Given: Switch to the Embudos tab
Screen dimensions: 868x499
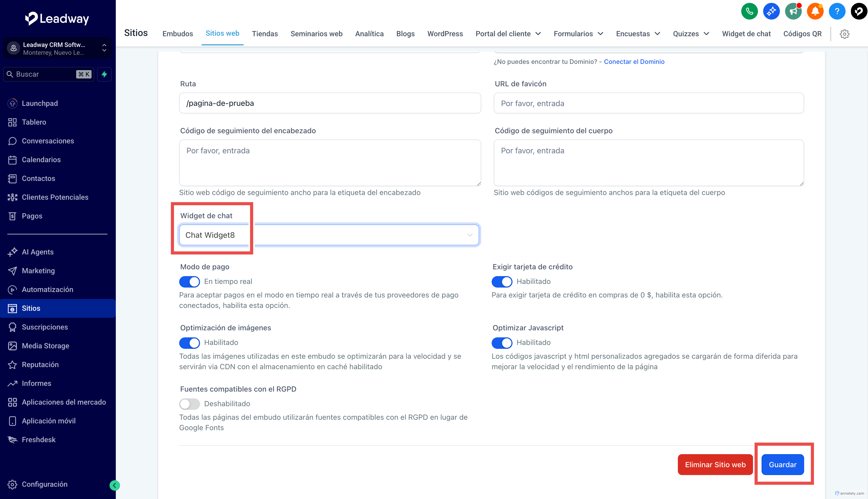Looking at the screenshot, I should coord(178,34).
